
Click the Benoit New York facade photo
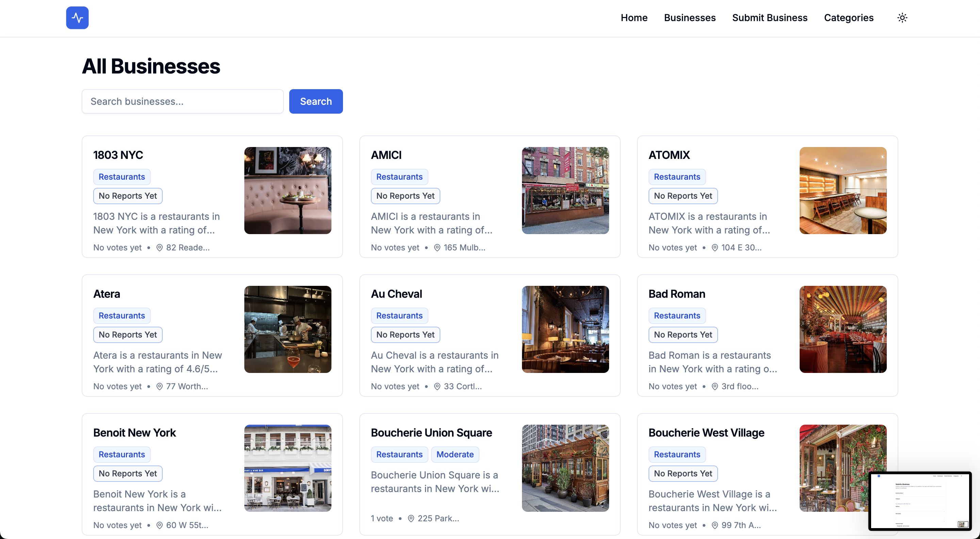pyautogui.click(x=288, y=468)
